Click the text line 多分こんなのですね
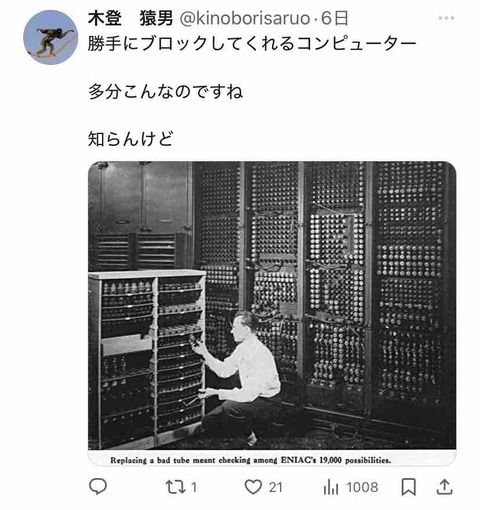Image resolution: width=480 pixels, height=510 pixels. coord(166,91)
